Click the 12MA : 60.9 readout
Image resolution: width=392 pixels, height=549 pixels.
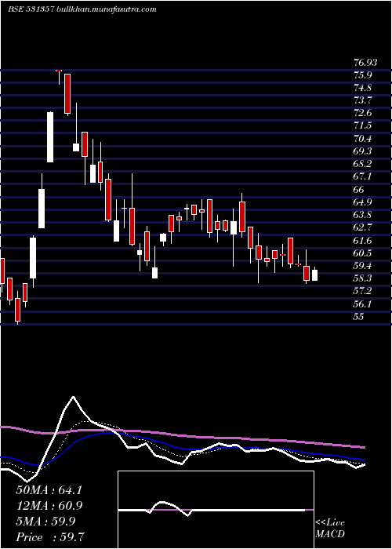coord(49,506)
